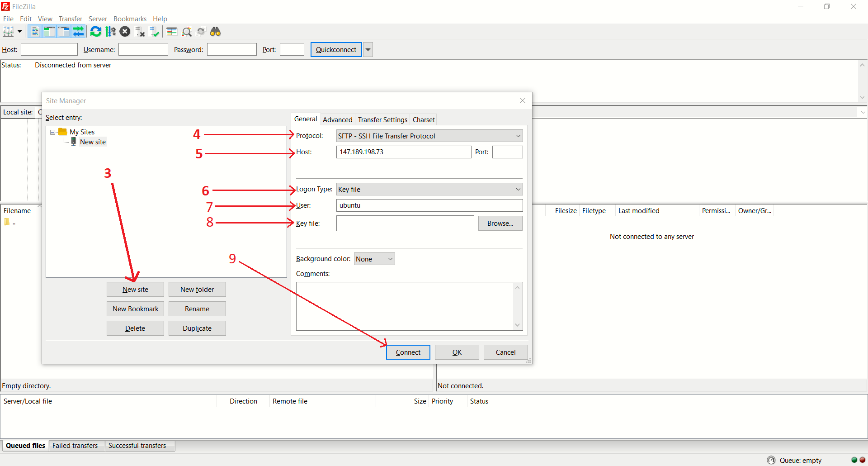
Task: Switch to the Charset tab
Action: click(424, 120)
